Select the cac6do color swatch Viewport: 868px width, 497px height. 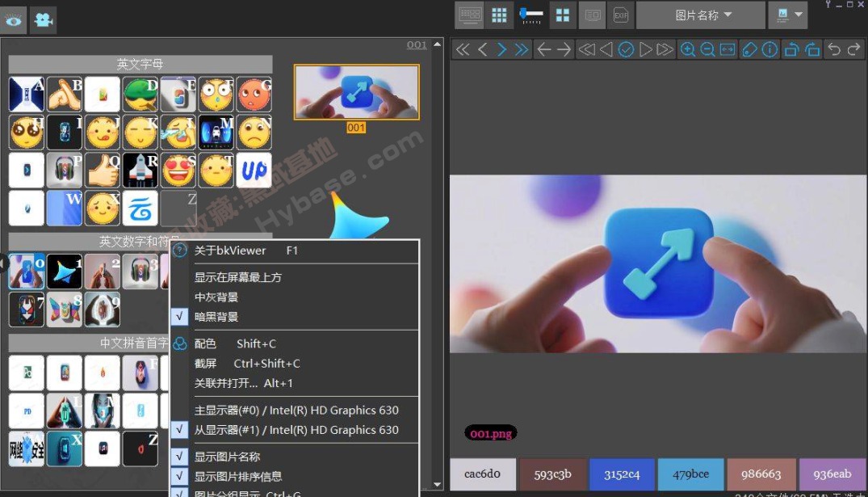pos(482,474)
